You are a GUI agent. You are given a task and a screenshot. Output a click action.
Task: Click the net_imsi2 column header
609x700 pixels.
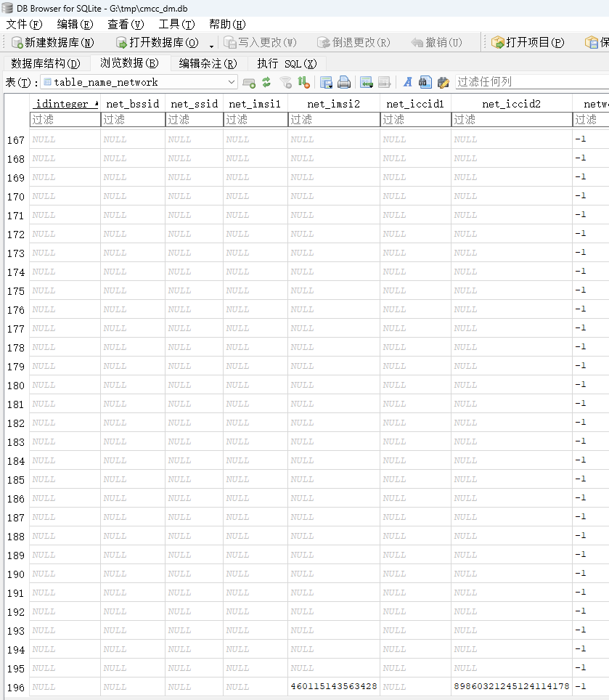[x=334, y=104]
